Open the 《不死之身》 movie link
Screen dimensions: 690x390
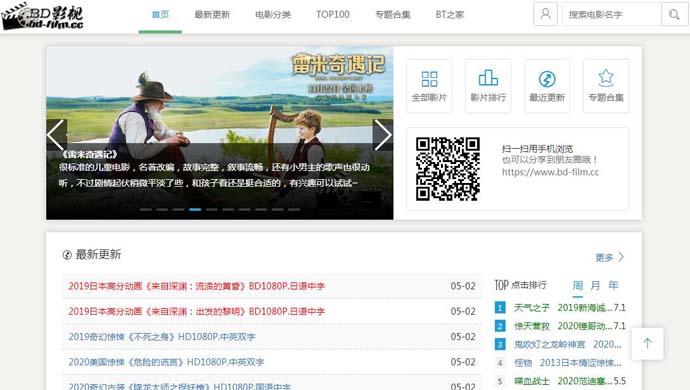[x=162, y=337]
